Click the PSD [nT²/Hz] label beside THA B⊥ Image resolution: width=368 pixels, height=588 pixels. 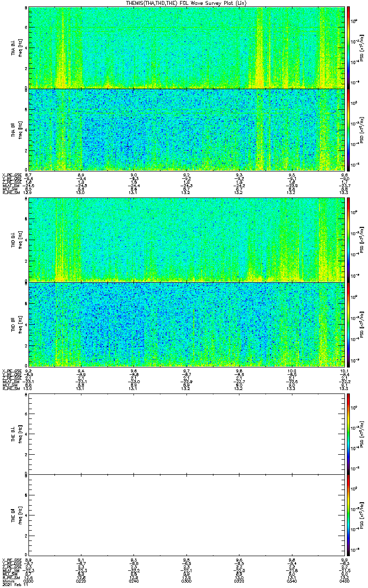(362, 48)
